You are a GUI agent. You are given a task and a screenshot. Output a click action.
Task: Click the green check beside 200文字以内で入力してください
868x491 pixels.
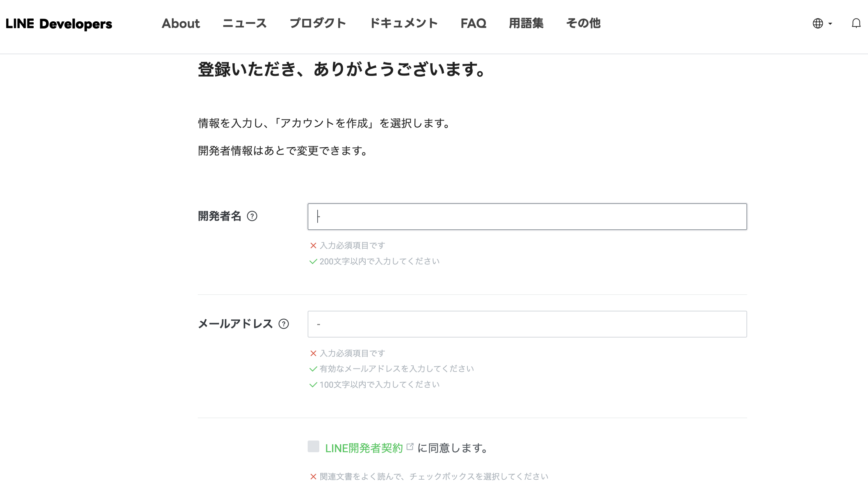[313, 261]
